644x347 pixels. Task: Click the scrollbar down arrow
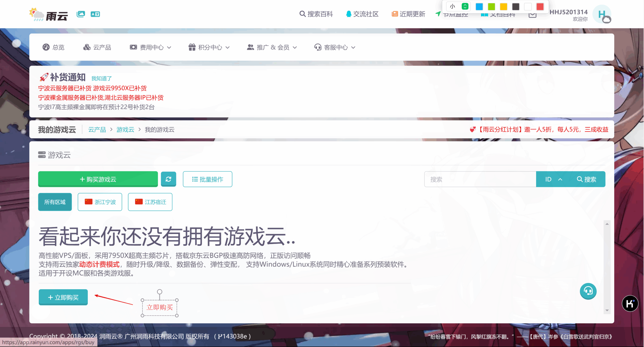tap(607, 310)
